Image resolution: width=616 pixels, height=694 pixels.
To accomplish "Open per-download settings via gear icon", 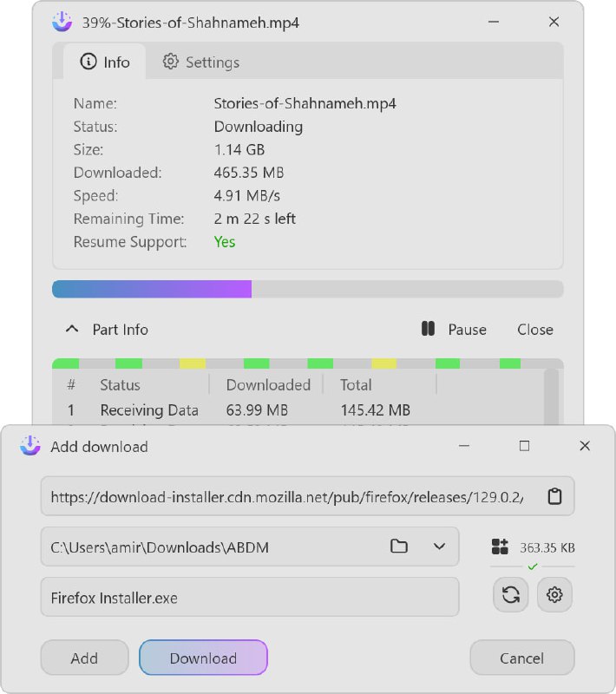I will click(x=554, y=595).
